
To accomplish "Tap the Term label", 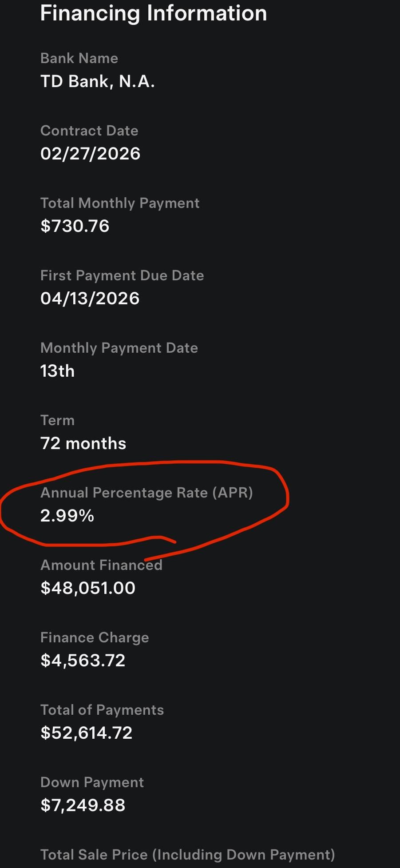I will (x=57, y=420).
